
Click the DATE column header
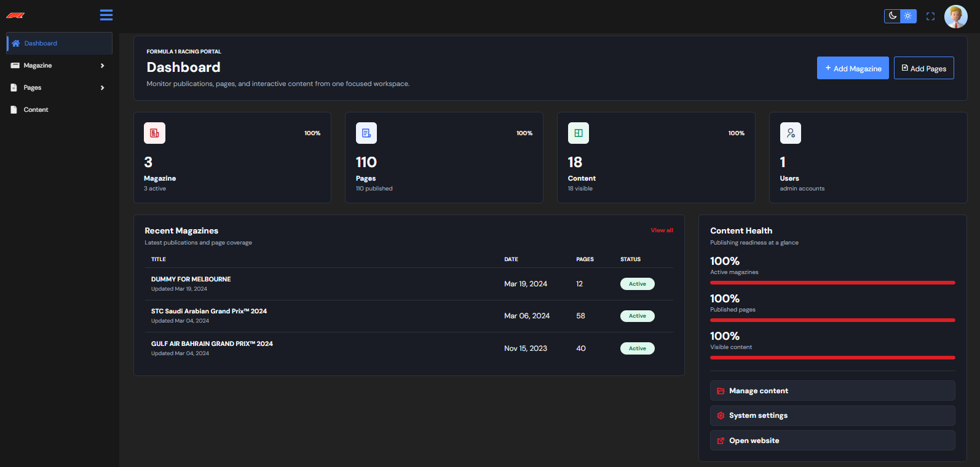coord(511,259)
